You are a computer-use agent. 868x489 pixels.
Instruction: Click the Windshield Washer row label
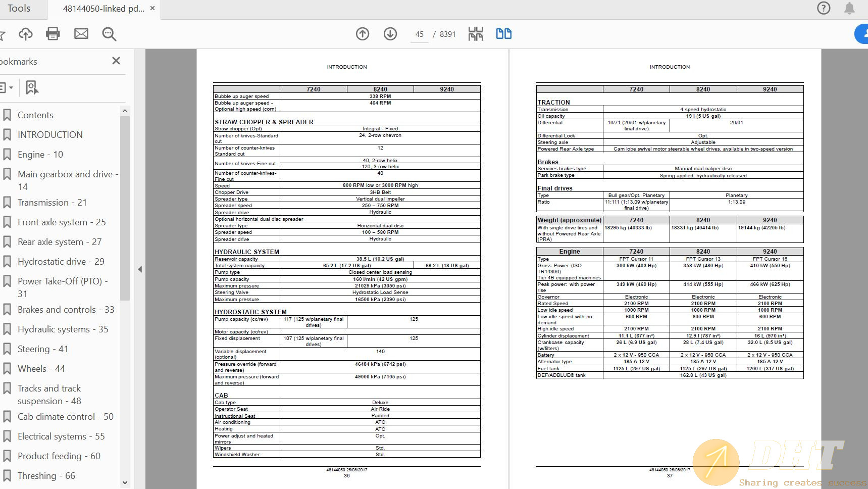(x=237, y=455)
